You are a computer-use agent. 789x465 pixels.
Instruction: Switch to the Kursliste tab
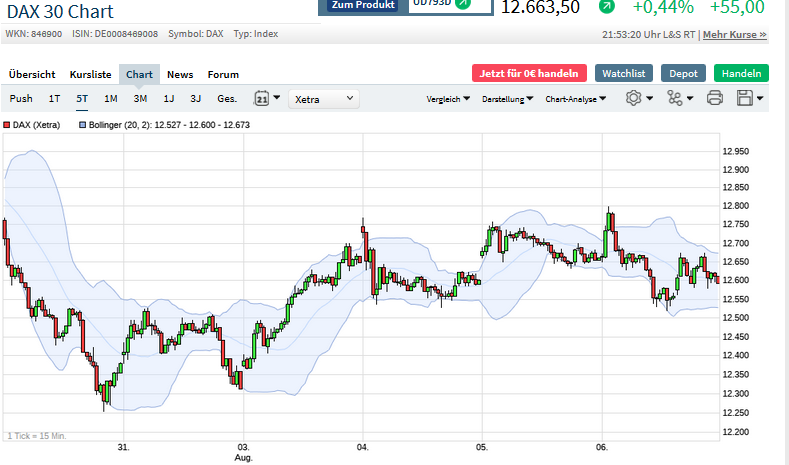pos(90,74)
